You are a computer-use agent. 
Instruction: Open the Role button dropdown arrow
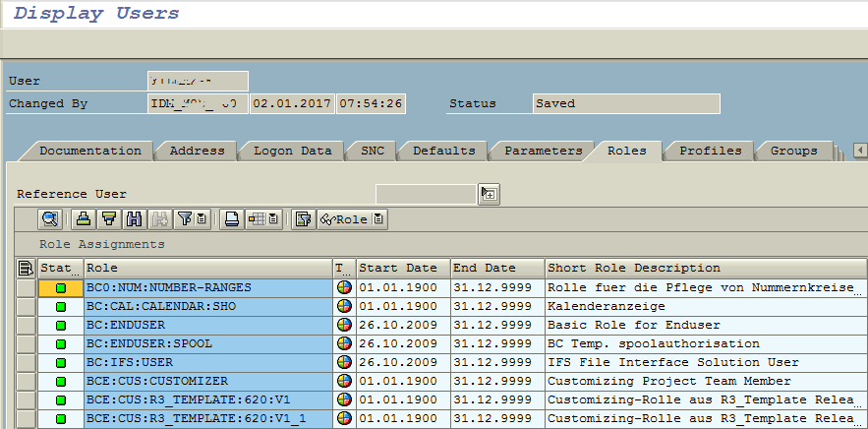point(378,219)
